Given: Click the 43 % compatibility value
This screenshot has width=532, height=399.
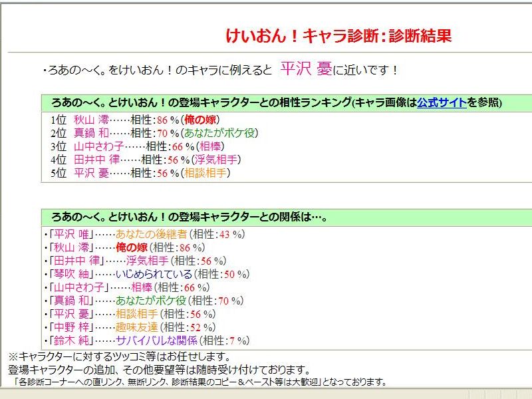Looking at the screenshot, I should click(x=230, y=234).
